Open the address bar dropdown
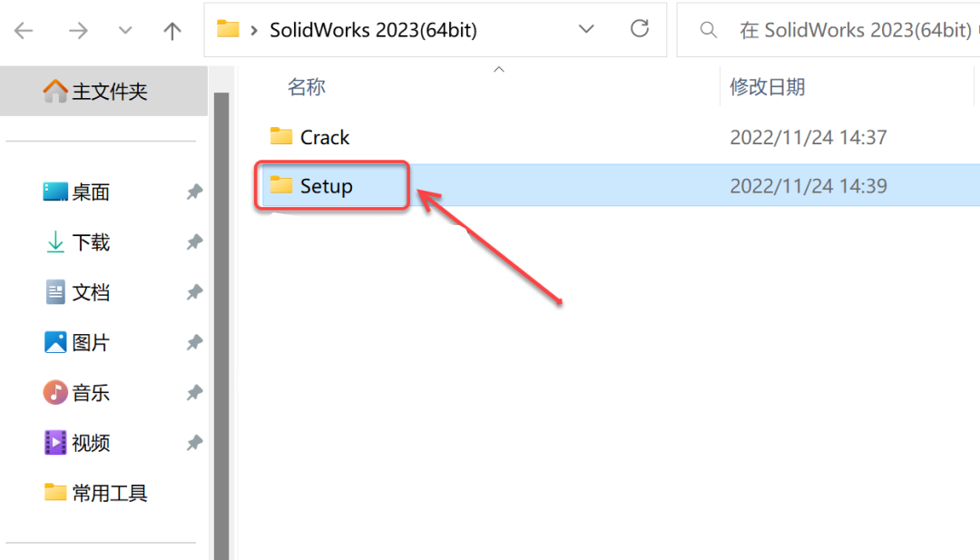 tap(586, 29)
